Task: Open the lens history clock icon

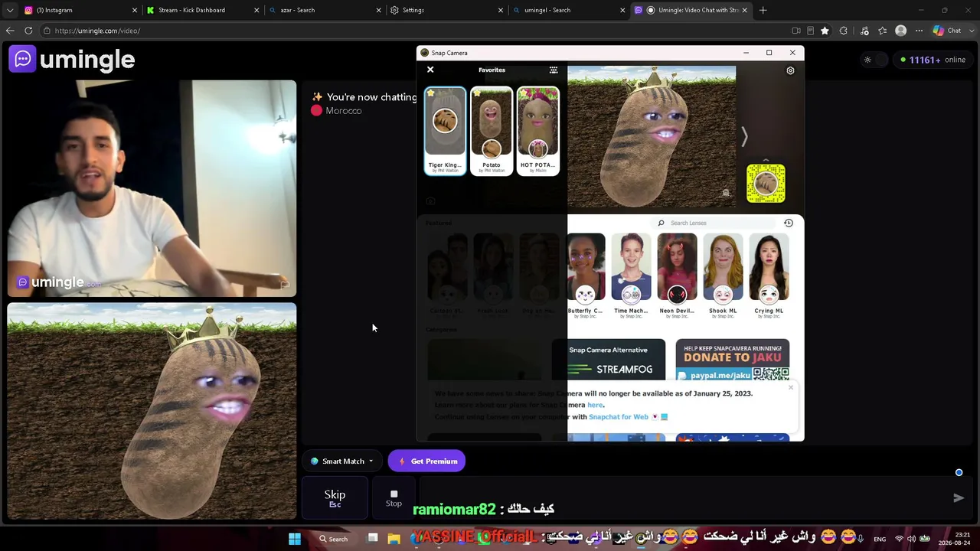Action: [789, 223]
